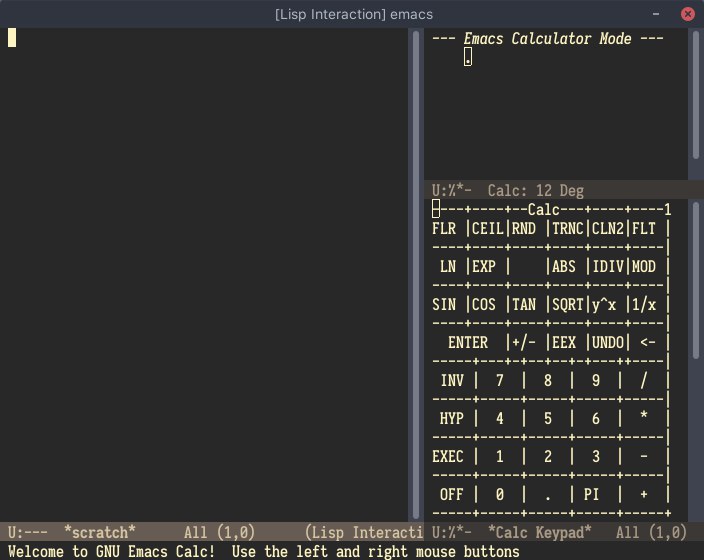
Task: Click the CLN2 keypad key
Action: [x=607, y=229]
